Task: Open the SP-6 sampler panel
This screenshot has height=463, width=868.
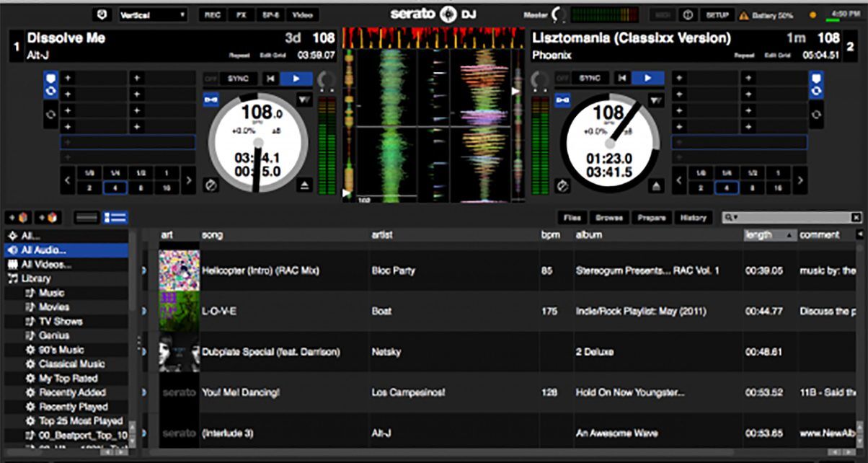Action: (x=270, y=14)
